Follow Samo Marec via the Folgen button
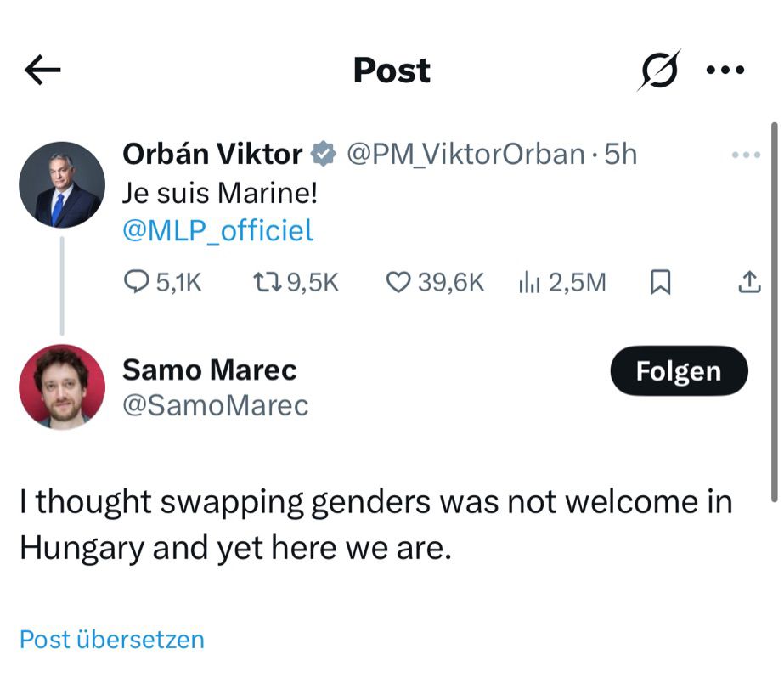The width and height of the screenshot is (784, 683). 678,370
